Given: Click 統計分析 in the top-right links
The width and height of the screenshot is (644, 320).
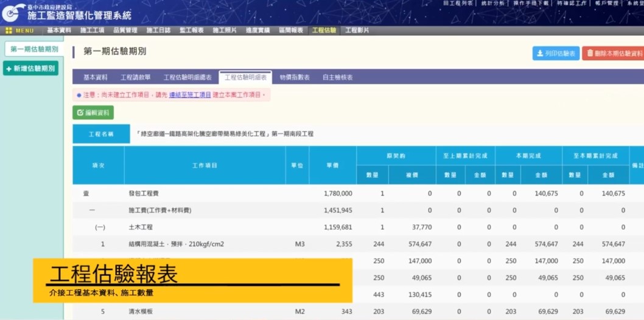Looking at the screenshot, I should pos(492,4).
